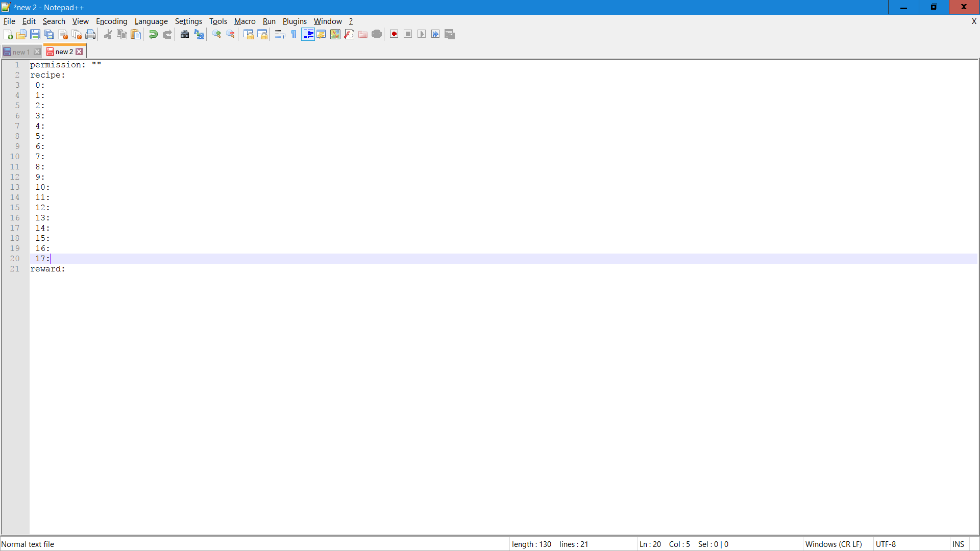Screen dimensions: 980x551
Task: Open the Language menu
Action: (151, 21)
